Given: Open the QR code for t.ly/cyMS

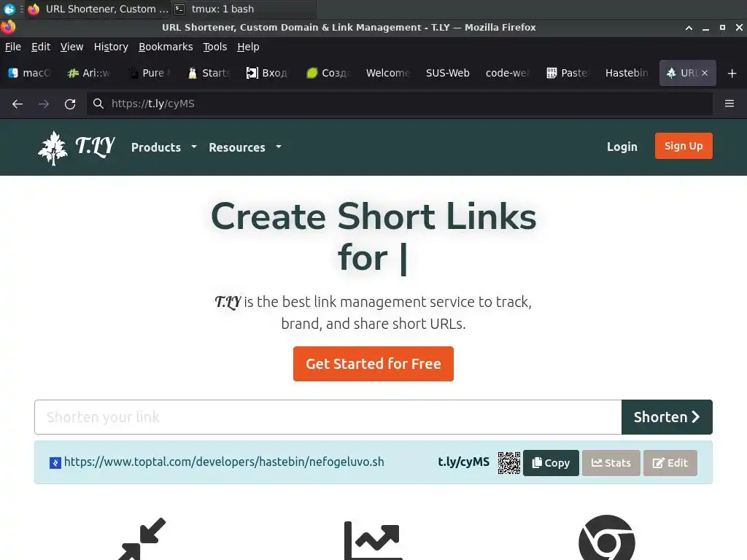Looking at the screenshot, I should tap(508, 463).
